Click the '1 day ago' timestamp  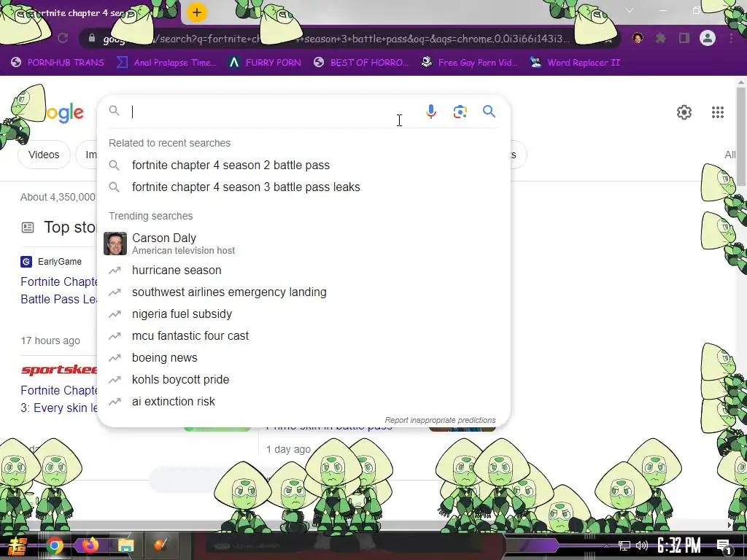coord(288,449)
